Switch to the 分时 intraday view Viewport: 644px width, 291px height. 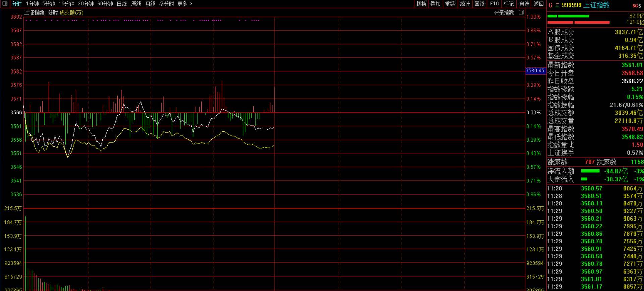[x=17, y=4]
